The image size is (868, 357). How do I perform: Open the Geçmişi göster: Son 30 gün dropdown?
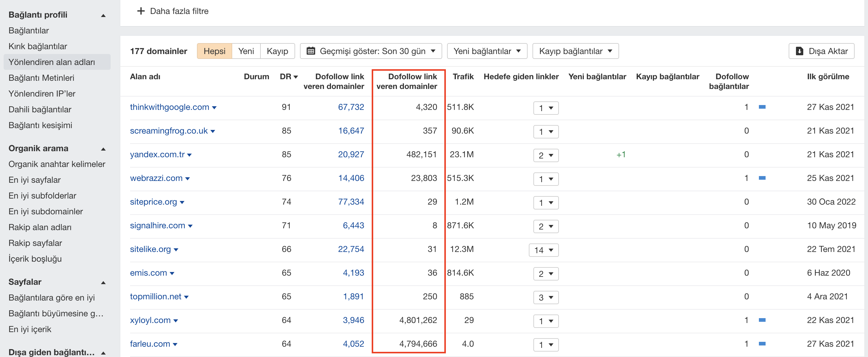pos(371,51)
